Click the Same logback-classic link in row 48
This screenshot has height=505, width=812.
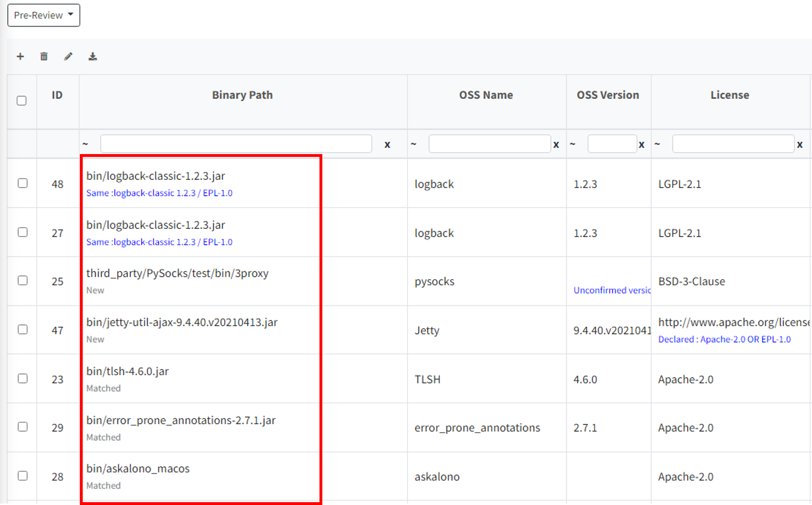159,193
